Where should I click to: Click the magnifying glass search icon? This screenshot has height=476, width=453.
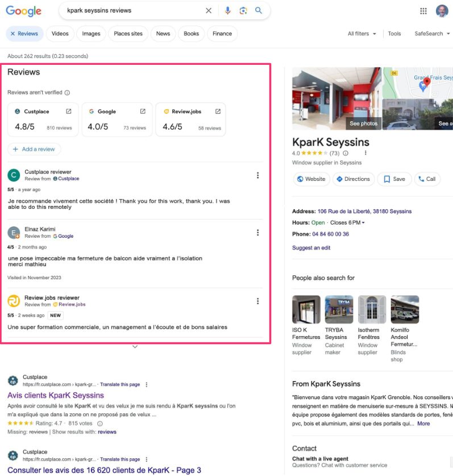pos(259,10)
